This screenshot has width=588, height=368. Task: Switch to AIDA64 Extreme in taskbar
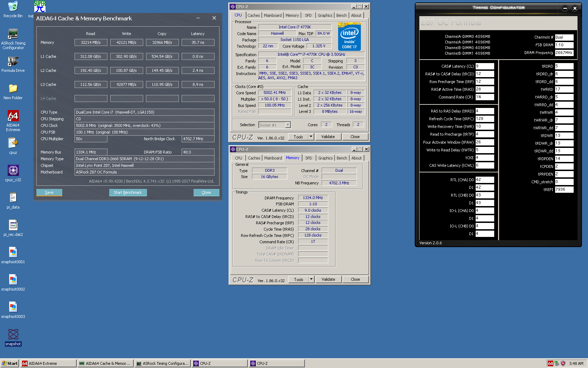[48, 363]
